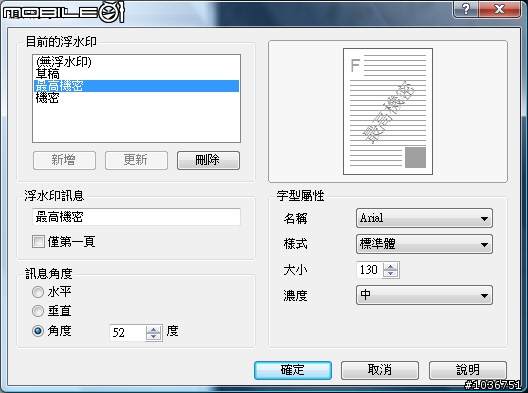Click into the 浮水印訊息 text field
The width and height of the screenshot is (528, 393).
coord(136,217)
